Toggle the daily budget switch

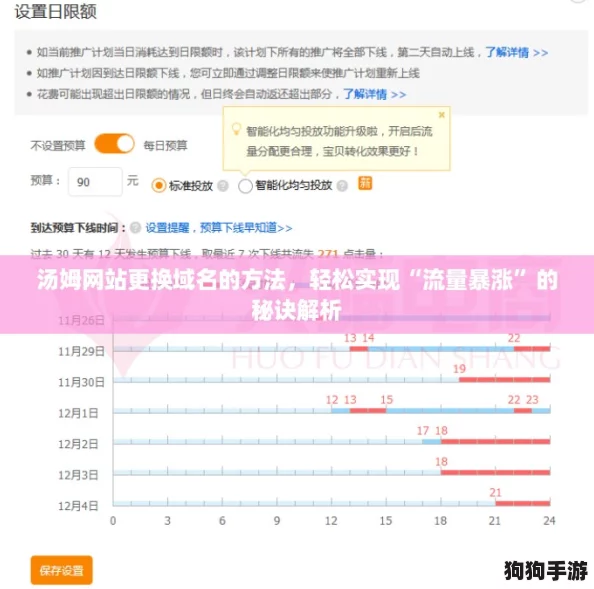[x=114, y=144]
